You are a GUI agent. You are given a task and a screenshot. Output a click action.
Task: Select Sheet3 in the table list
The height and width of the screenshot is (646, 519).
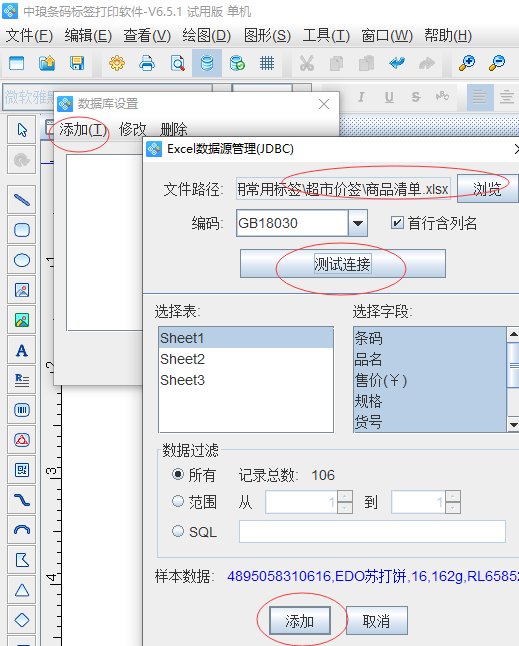point(245,380)
